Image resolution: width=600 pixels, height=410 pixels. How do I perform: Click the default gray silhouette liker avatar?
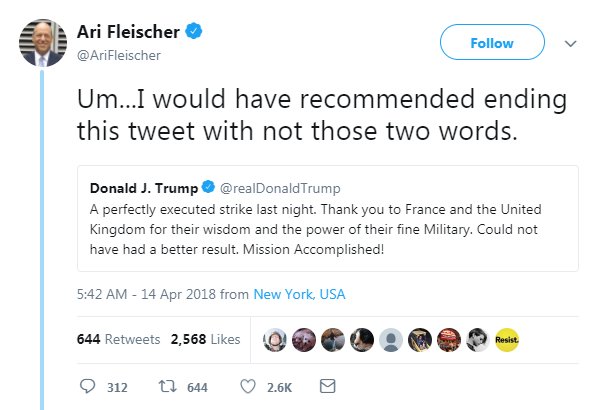[x=390, y=340]
